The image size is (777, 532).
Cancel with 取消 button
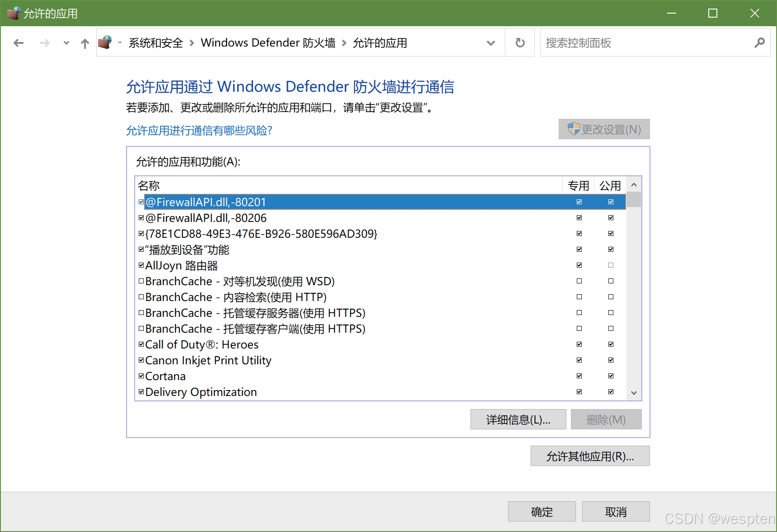click(616, 512)
